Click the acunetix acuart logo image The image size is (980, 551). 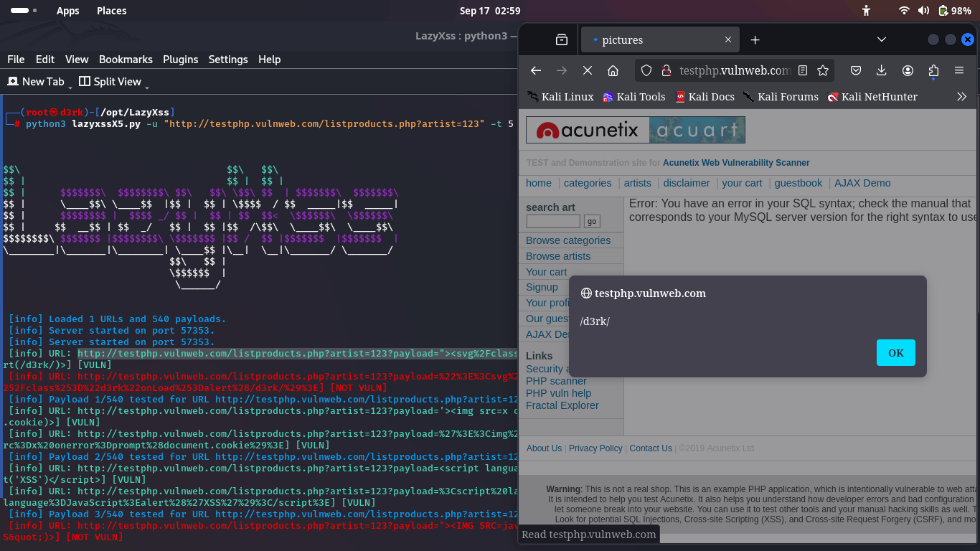pyautogui.click(x=636, y=130)
